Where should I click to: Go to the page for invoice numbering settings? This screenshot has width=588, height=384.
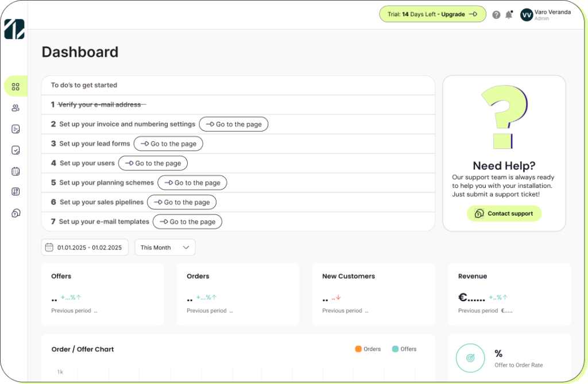pos(233,124)
